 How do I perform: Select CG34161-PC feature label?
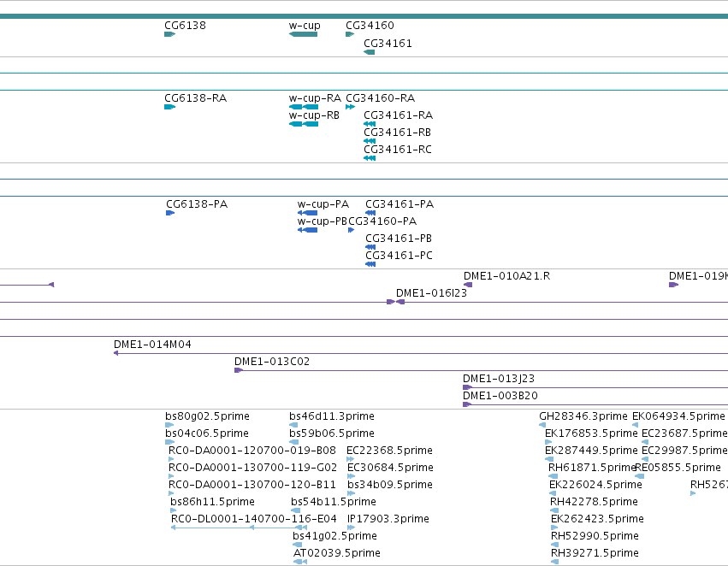[399, 256]
